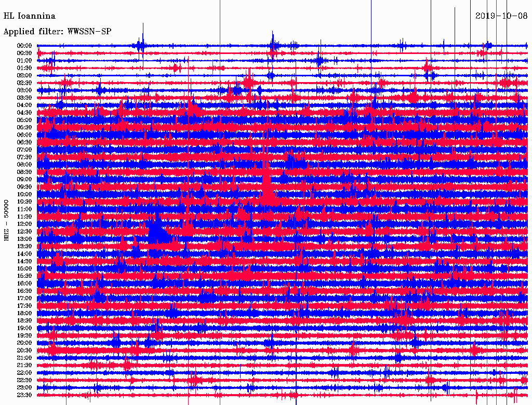This screenshot has height=405, width=532.
Task: Click the 'Applied filter: WWSSN-SP' label
Action: coord(57,32)
